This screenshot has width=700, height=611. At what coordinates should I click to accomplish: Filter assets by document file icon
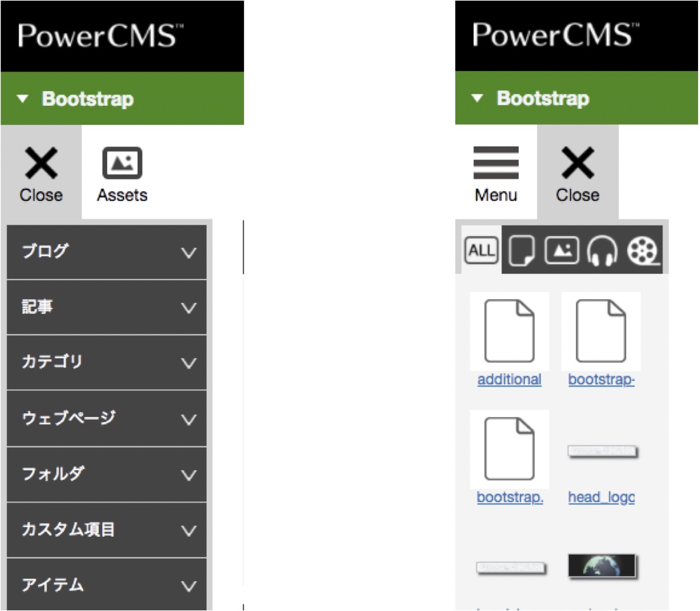(x=522, y=251)
